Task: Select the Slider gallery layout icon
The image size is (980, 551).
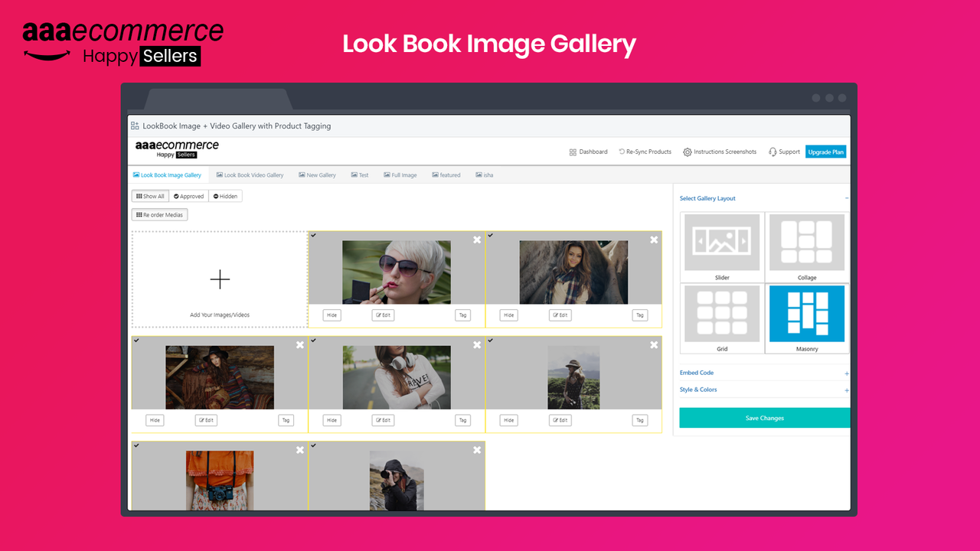Action: click(x=720, y=243)
